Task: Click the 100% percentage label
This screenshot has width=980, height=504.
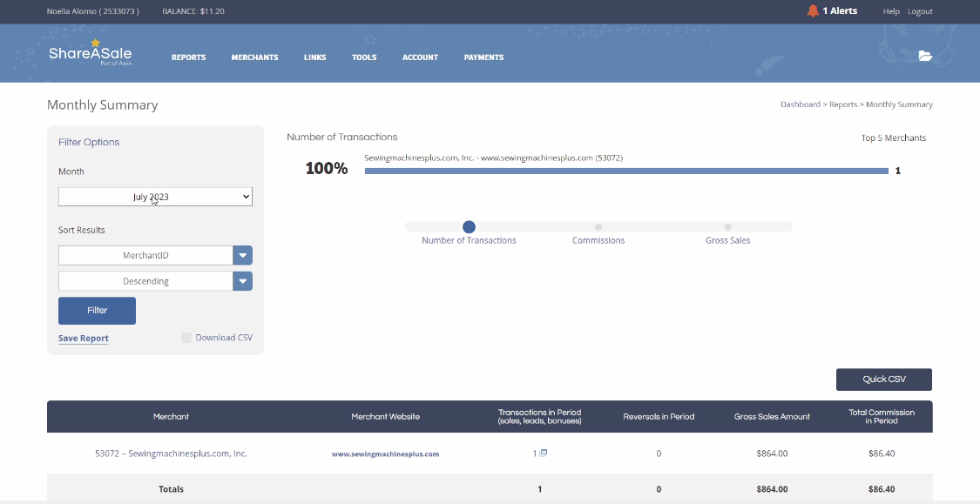Action: pyautogui.click(x=327, y=168)
